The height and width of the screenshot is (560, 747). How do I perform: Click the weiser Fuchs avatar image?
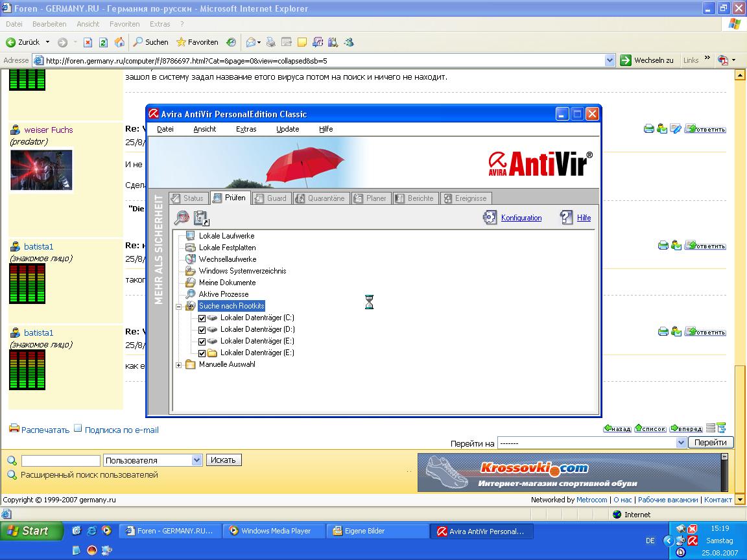(41, 170)
